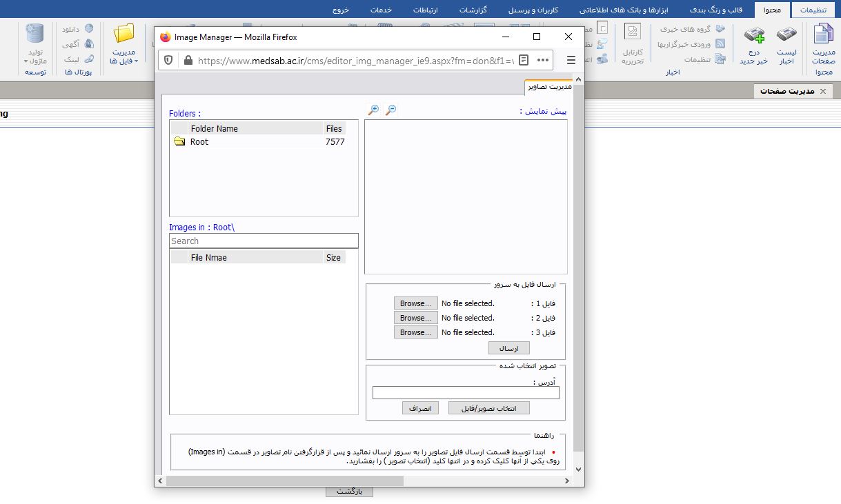Image resolution: width=841 pixels, height=504 pixels.
Task: Click the tracking protection shield icon
Action: point(168,60)
